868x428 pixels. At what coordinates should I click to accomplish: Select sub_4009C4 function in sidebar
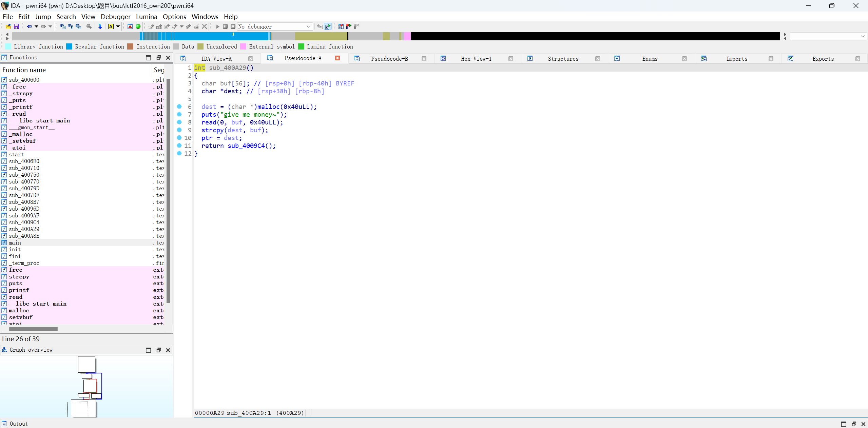coord(25,222)
